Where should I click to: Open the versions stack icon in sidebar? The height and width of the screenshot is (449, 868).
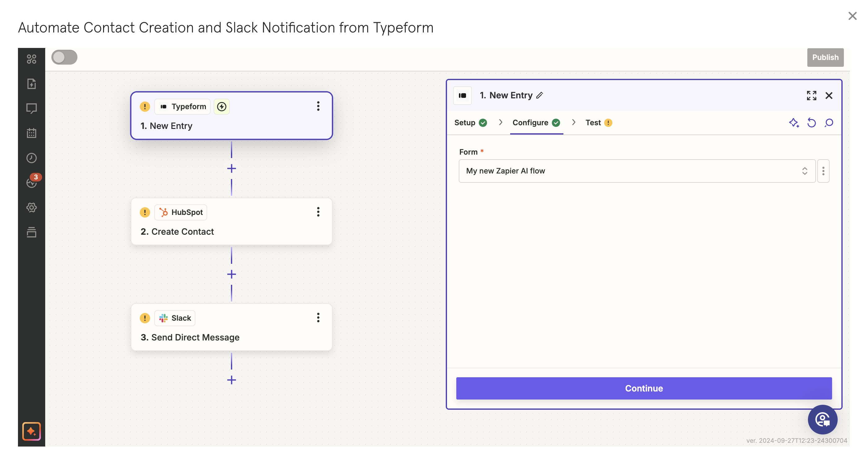coord(31,232)
